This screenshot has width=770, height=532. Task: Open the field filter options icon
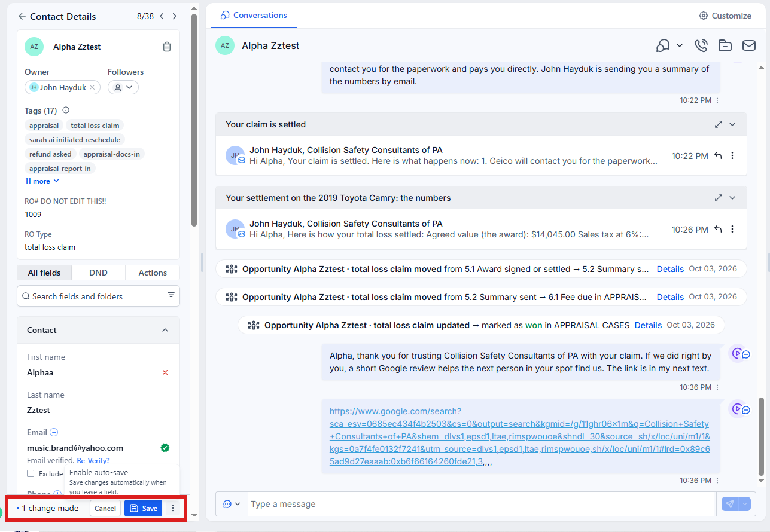click(x=171, y=295)
